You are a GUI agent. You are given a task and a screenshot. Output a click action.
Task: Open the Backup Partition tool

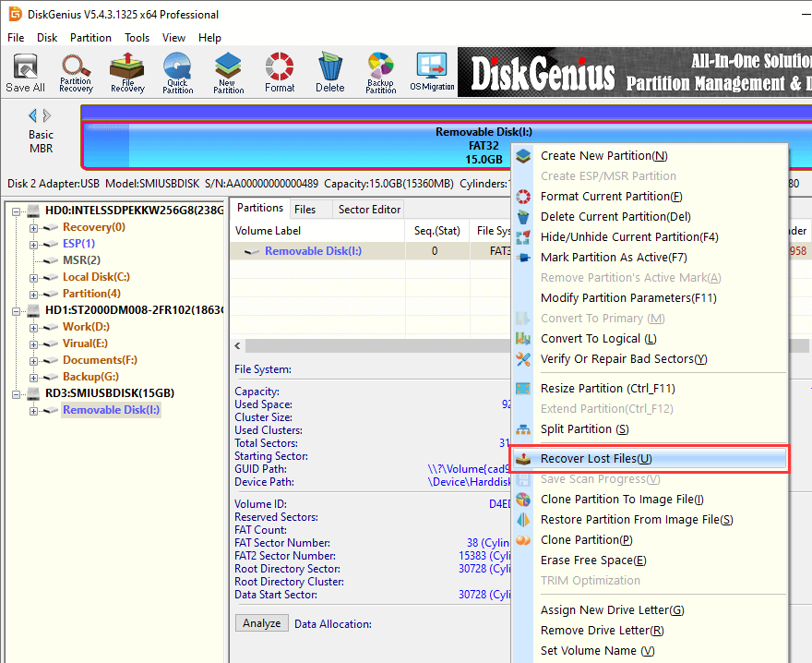[x=380, y=72]
